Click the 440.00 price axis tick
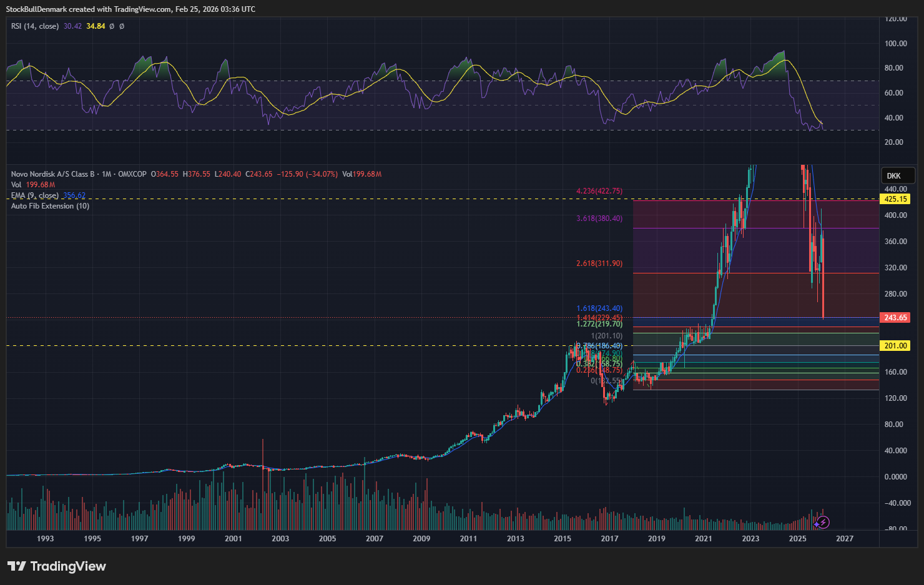 click(x=896, y=189)
